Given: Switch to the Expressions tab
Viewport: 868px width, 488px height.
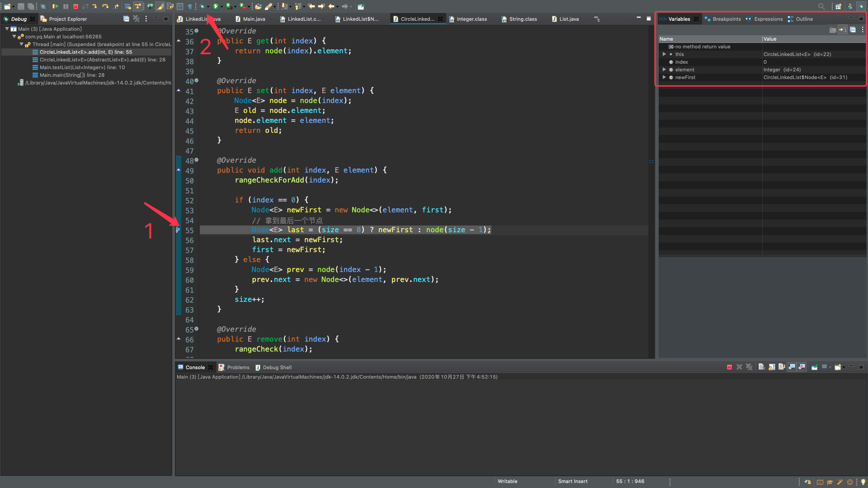Looking at the screenshot, I should pyautogui.click(x=764, y=19).
